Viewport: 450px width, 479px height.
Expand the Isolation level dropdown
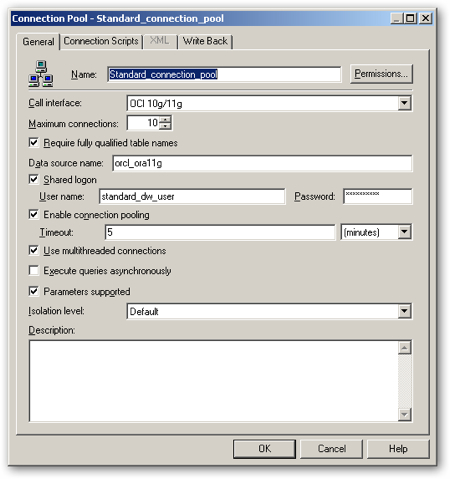tap(404, 311)
